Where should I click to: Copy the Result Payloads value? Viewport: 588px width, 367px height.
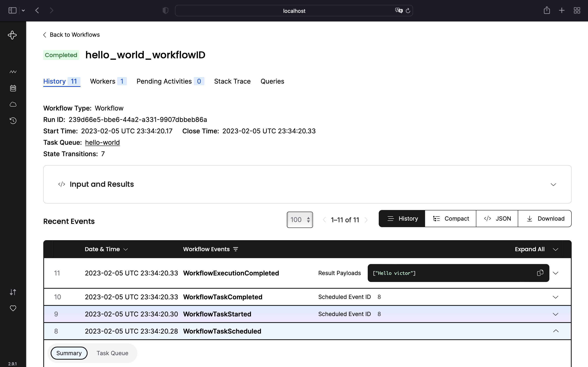(x=540, y=273)
